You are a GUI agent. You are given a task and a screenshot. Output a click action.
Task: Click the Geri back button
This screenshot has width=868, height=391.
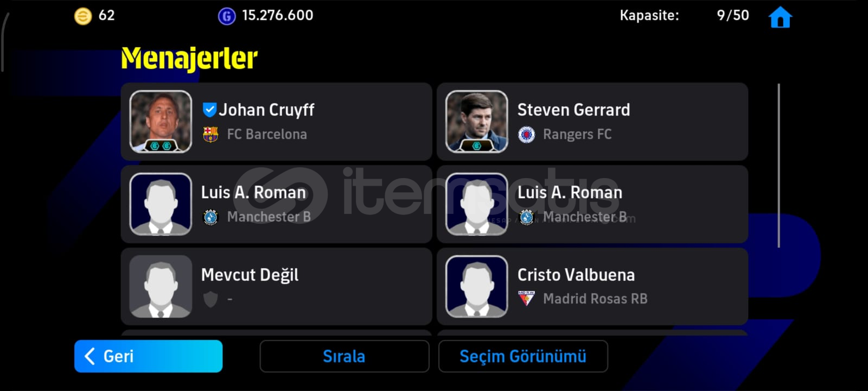148,356
